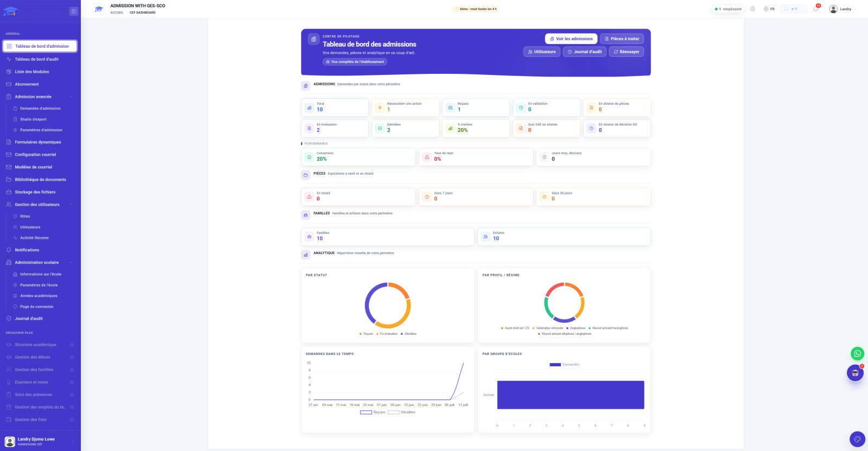Open Demandes d'admission submenu item
Viewport: 868px width, 451px height.
pyautogui.click(x=40, y=109)
